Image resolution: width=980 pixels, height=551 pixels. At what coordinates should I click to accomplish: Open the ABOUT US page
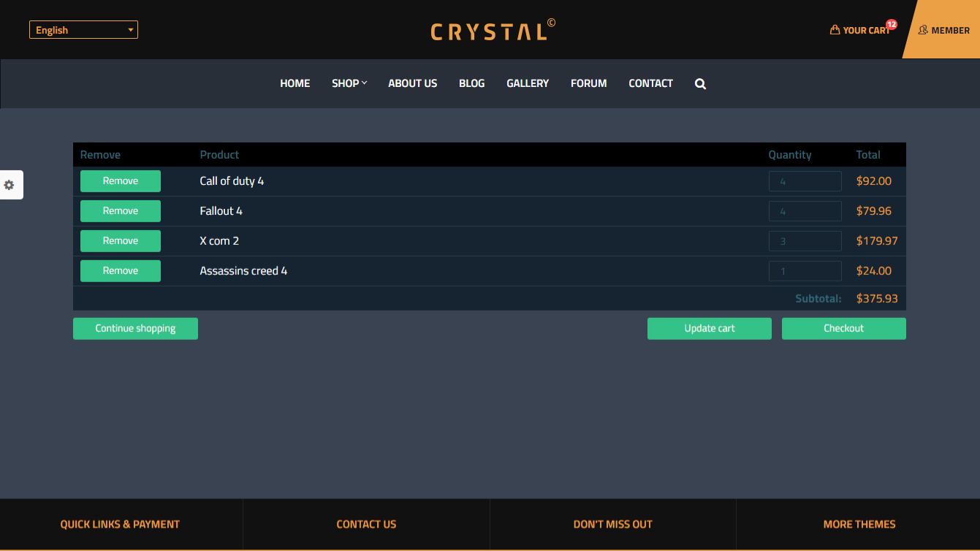(x=413, y=83)
